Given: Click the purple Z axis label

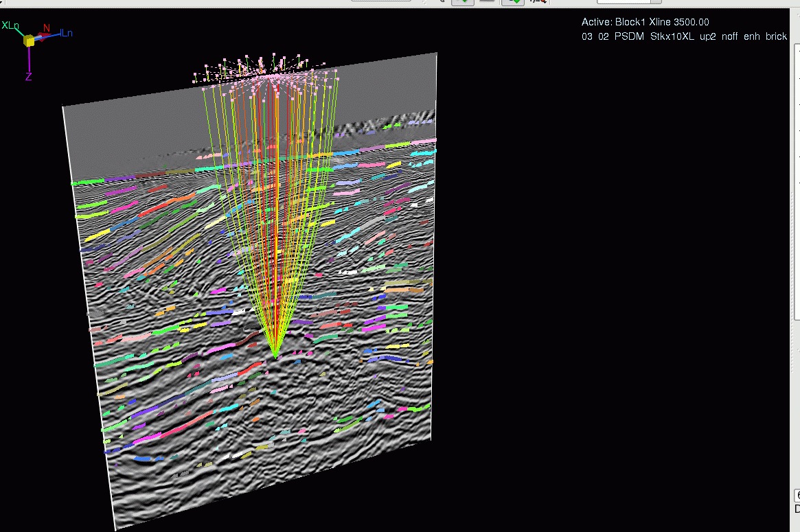Looking at the screenshot, I should (x=29, y=76).
